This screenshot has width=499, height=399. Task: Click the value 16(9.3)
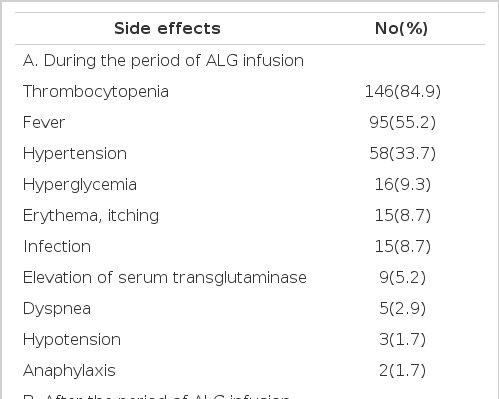[x=403, y=184]
